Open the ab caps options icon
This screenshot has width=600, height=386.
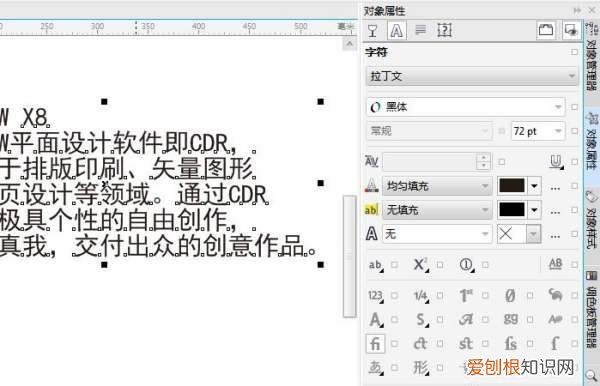pyautogui.click(x=376, y=265)
